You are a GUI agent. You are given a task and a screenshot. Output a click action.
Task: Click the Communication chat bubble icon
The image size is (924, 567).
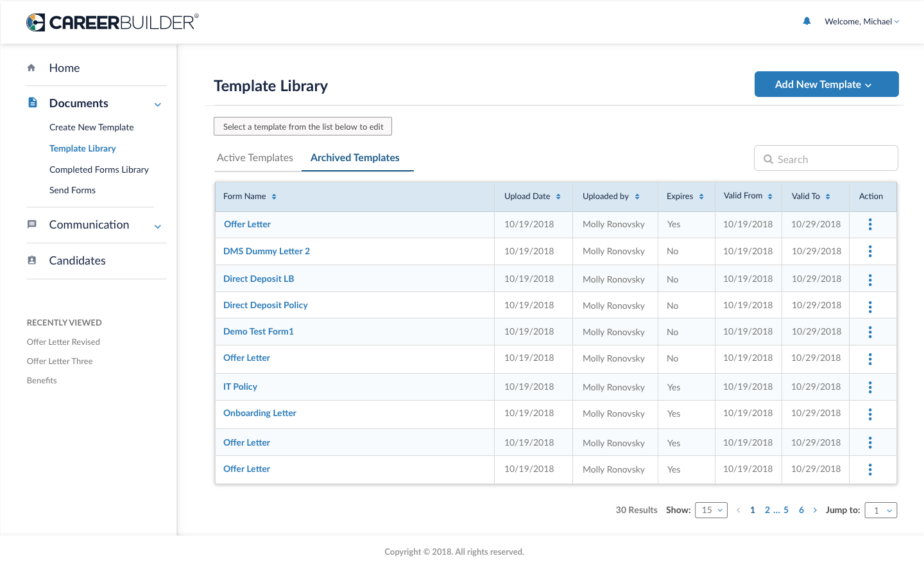click(x=32, y=224)
